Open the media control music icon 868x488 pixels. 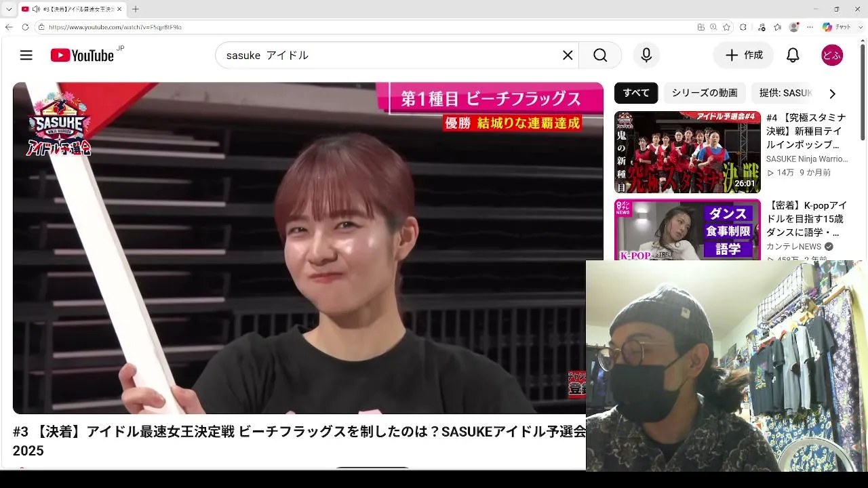762,27
